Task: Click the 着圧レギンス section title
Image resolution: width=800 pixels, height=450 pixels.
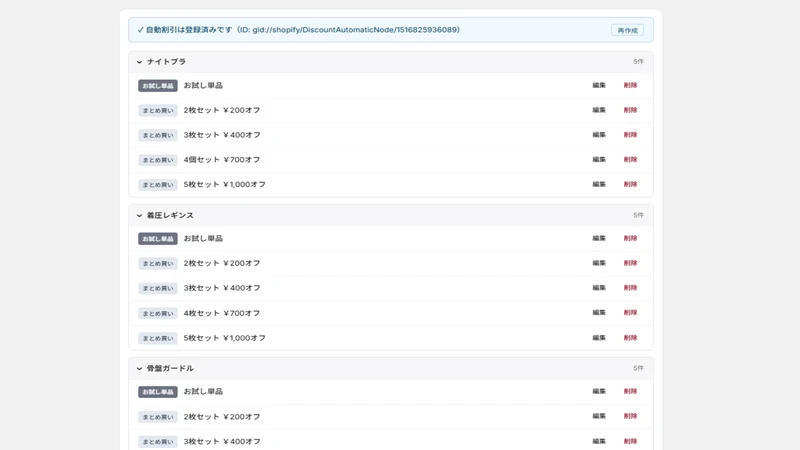Action: tap(170, 215)
